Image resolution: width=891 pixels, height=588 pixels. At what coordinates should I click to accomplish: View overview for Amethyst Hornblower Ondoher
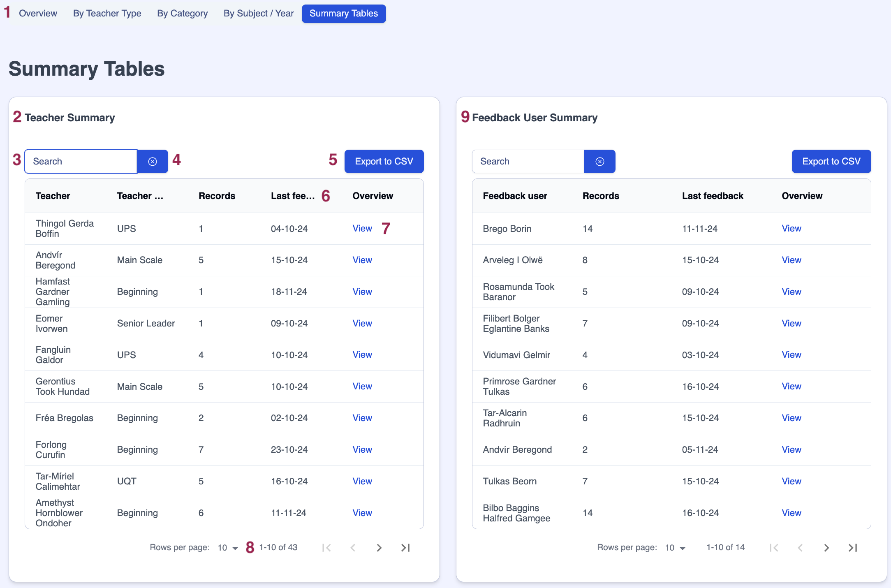(362, 513)
